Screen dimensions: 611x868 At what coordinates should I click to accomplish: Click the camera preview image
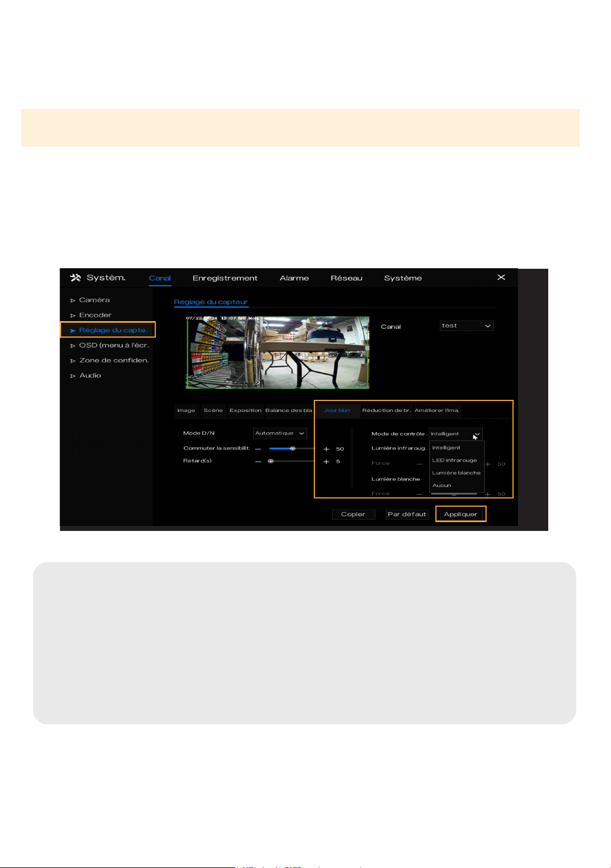[277, 352]
